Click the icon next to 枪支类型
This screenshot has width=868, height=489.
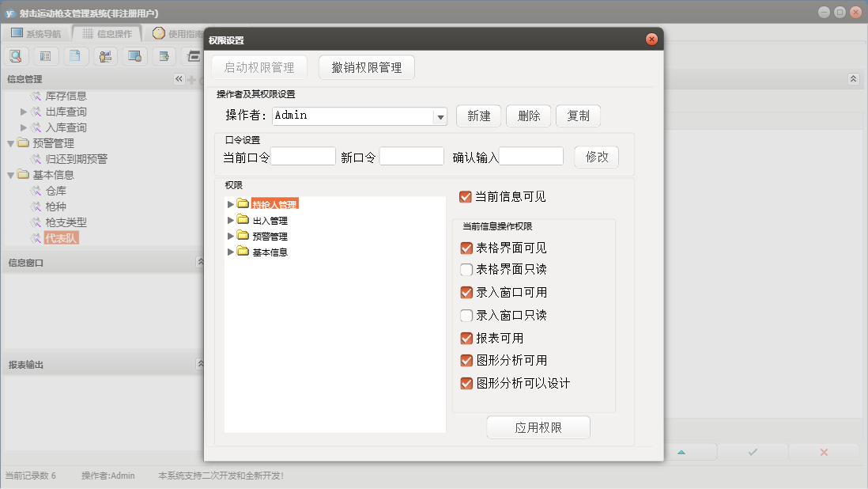coord(36,222)
